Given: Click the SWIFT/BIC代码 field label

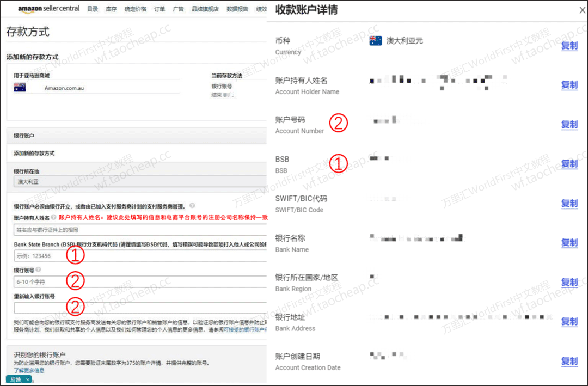Looking at the screenshot, I should click(301, 198).
